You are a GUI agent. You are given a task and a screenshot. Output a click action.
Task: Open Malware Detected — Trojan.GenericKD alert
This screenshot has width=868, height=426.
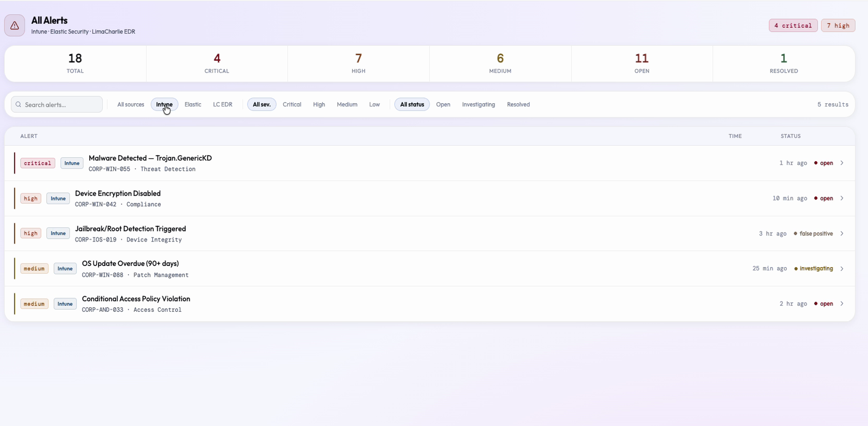(150, 158)
